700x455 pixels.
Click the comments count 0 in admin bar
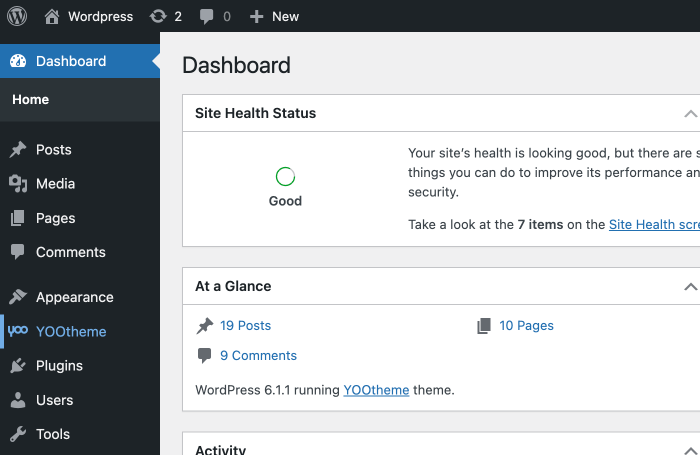click(227, 17)
